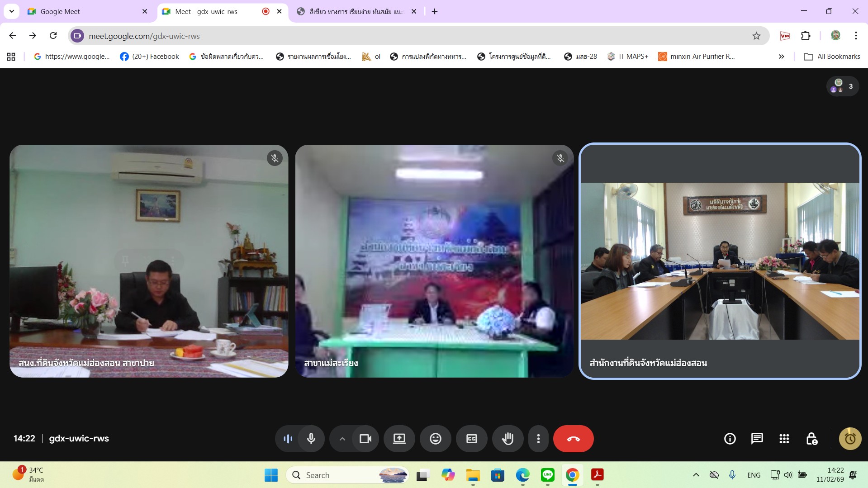Open the IT MAPS+ bookmark
This screenshot has width=868, height=488.
point(628,57)
